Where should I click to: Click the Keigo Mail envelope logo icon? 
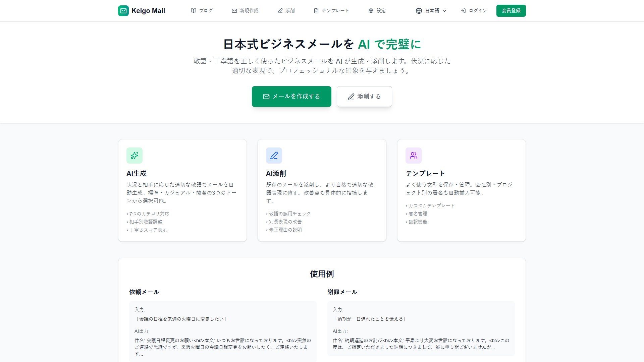(x=123, y=10)
